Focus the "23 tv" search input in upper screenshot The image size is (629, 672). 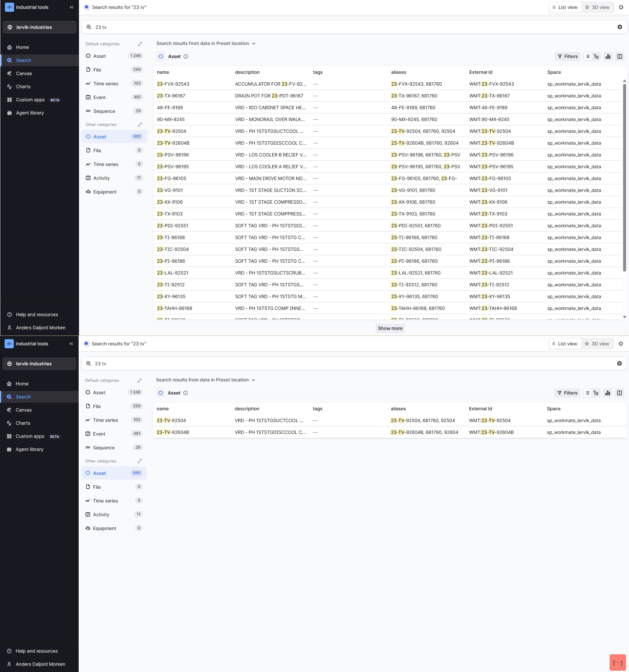click(354, 27)
